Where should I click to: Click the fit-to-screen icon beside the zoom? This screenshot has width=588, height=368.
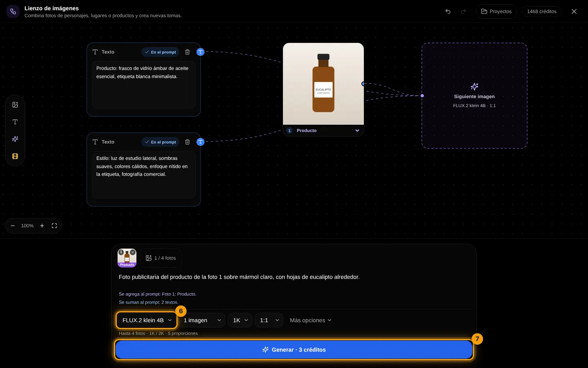54,226
